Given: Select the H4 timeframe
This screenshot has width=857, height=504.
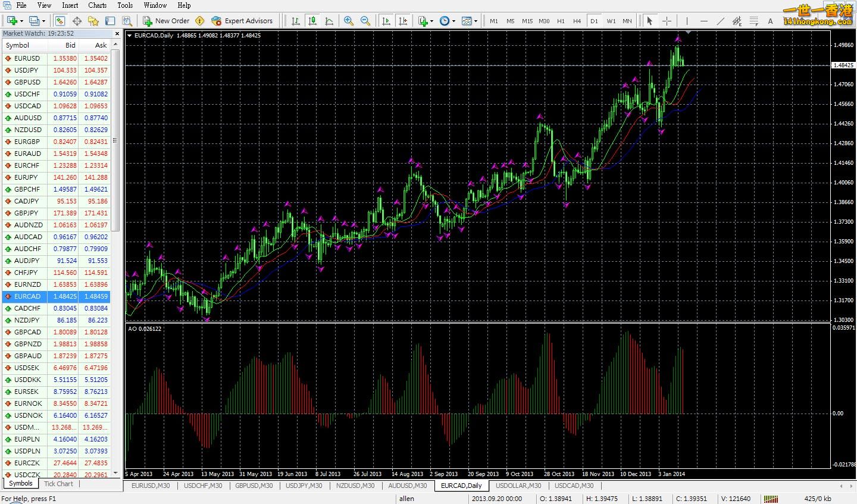Looking at the screenshot, I should tap(577, 21).
